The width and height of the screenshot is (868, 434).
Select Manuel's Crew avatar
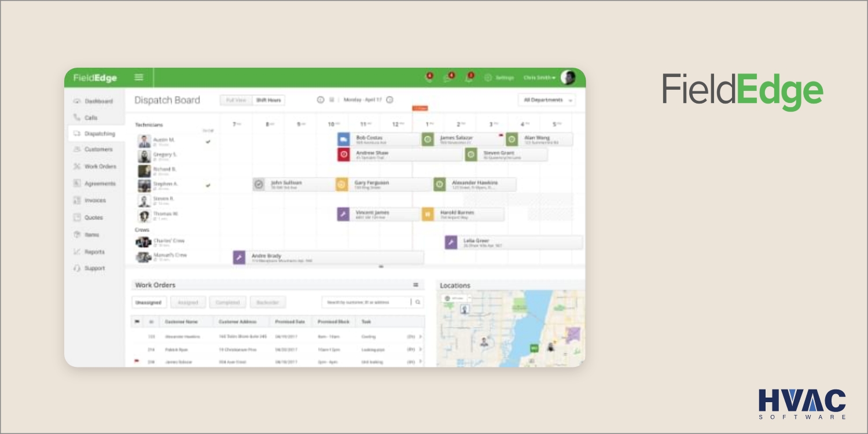click(x=144, y=257)
